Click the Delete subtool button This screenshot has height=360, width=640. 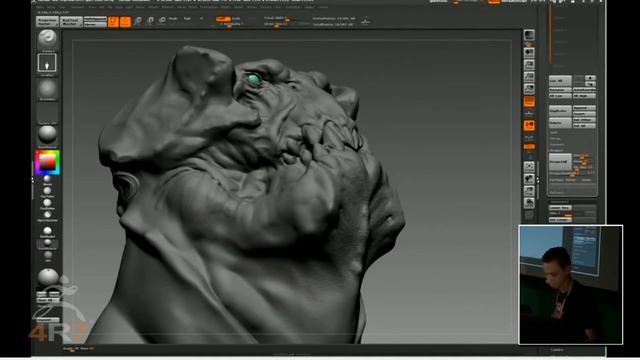coord(560,122)
